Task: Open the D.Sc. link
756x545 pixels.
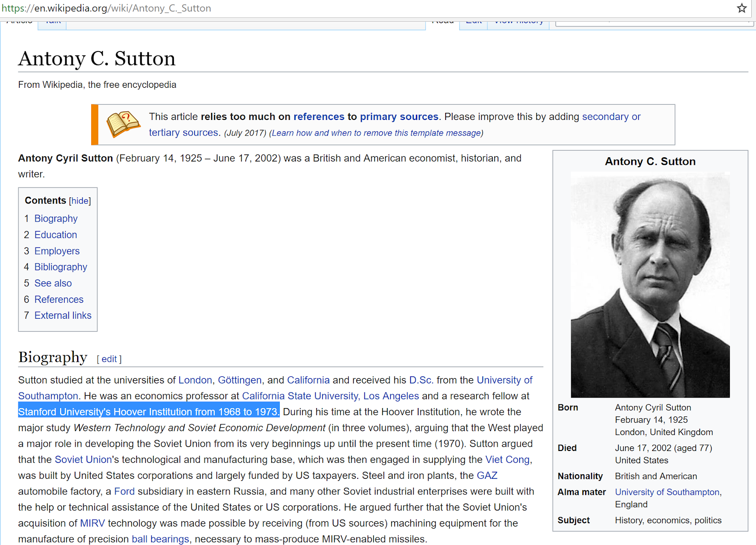Action: coord(421,380)
